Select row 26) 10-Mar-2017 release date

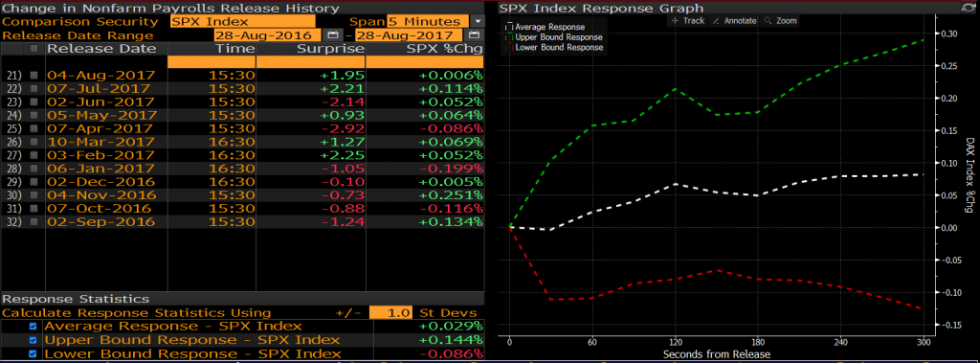(100, 142)
